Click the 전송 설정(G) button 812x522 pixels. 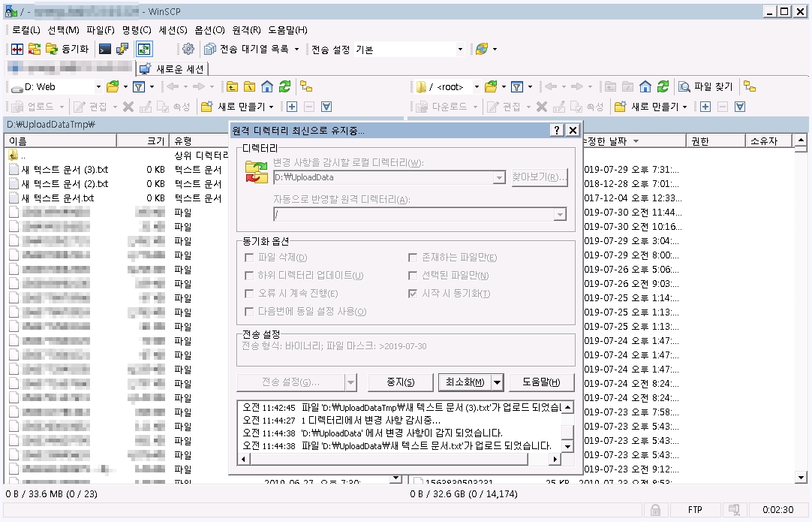pos(291,382)
